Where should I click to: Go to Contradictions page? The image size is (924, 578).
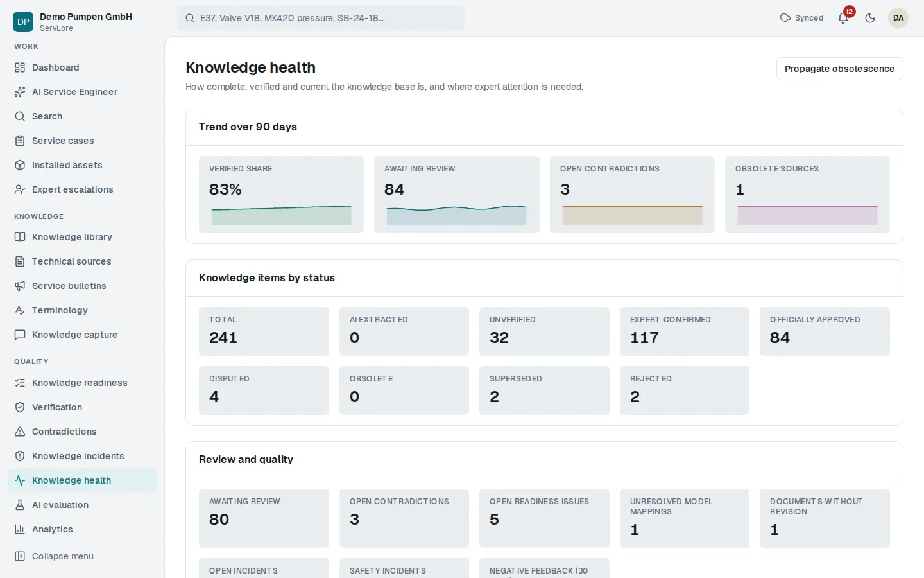[82, 432]
